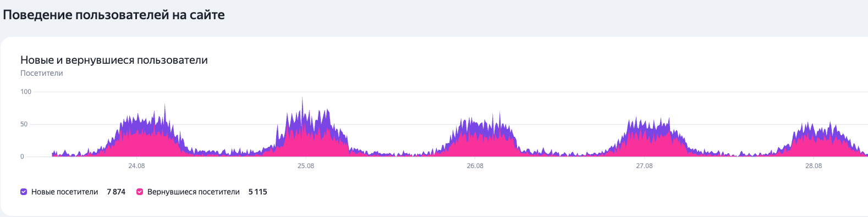868x217 pixels.
Task: Select the 27.08 date on the axis
Action: click(x=644, y=166)
